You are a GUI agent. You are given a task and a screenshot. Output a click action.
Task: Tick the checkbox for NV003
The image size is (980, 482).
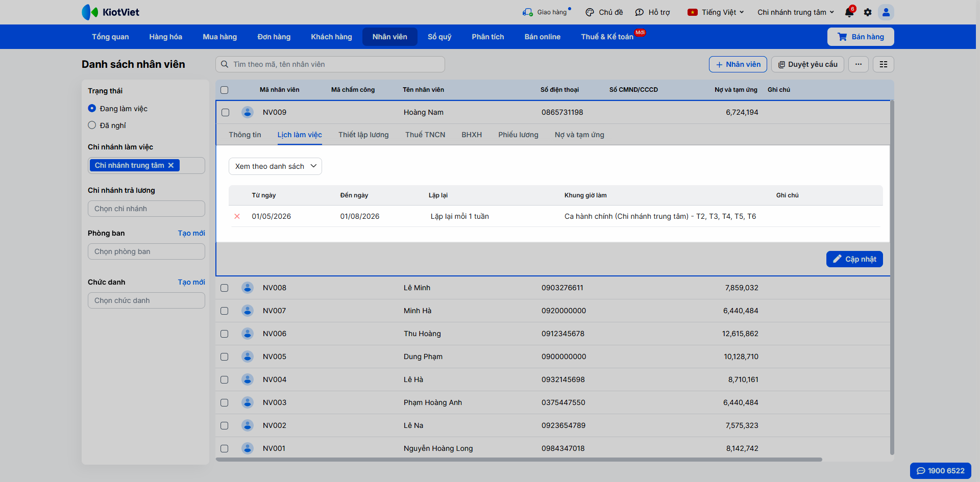(x=224, y=402)
